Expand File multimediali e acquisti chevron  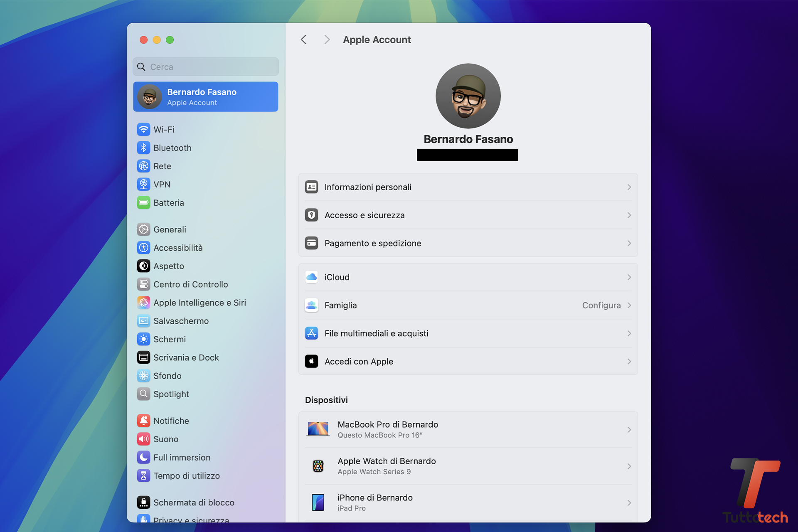(x=629, y=333)
